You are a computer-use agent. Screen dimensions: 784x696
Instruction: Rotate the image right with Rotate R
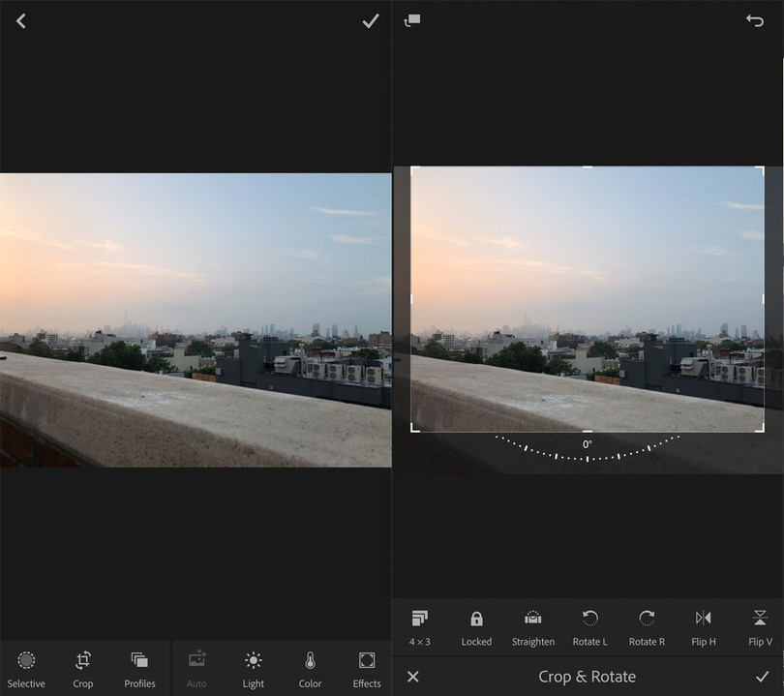(x=647, y=626)
